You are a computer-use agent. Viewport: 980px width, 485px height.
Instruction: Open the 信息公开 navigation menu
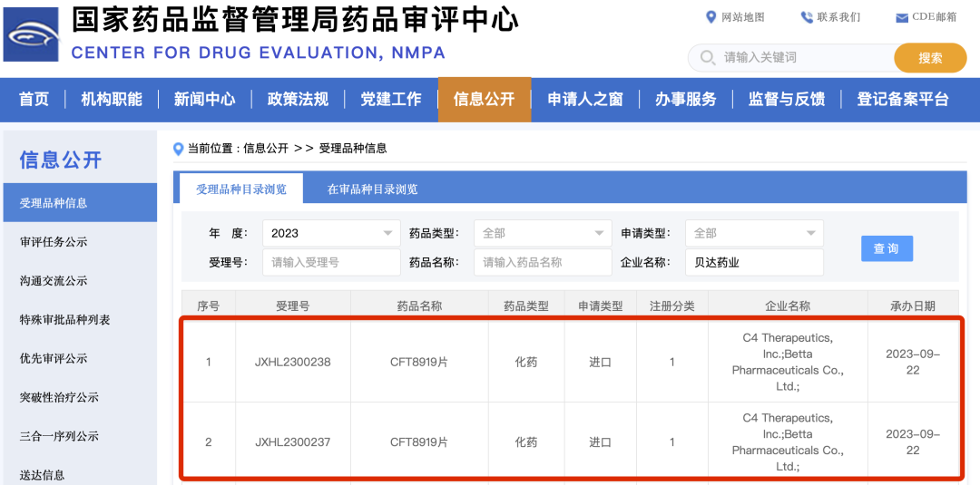[x=484, y=100]
